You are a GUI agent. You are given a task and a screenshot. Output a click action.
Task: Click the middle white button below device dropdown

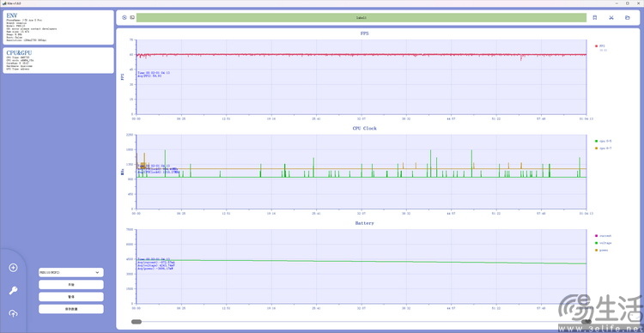click(x=71, y=296)
